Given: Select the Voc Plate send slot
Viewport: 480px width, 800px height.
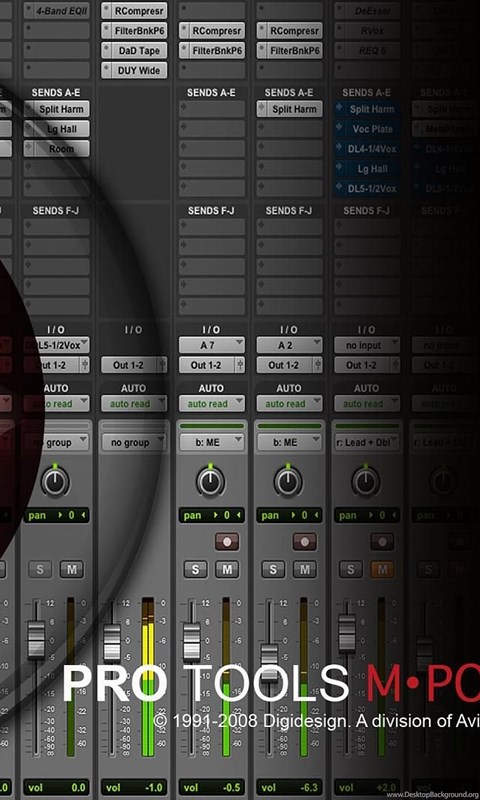Looking at the screenshot, I should (x=367, y=129).
